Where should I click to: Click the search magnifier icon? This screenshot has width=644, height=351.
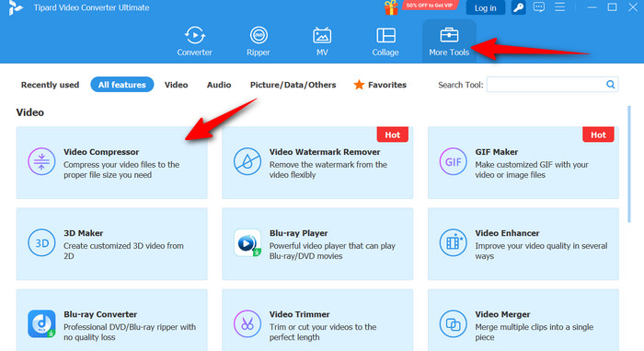coord(611,85)
